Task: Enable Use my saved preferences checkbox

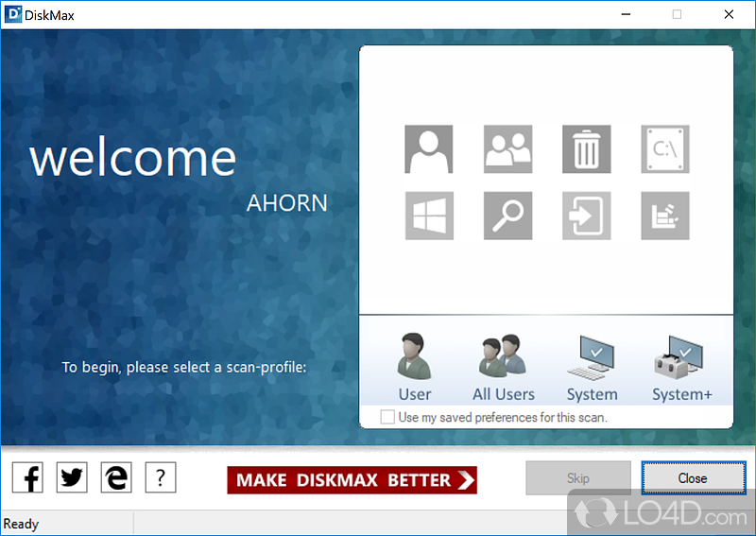Action: [x=387, y=417]
